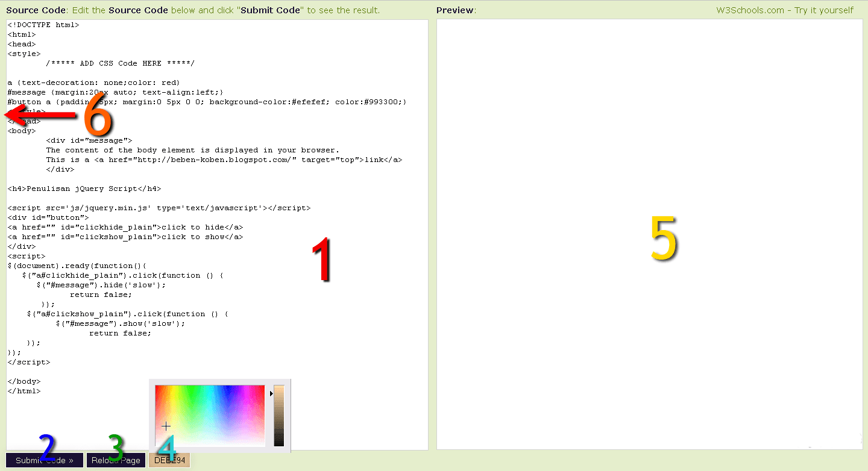Click the "$("#message").hide('slow');" line
Viewport: 868px width, 471px height.
point(101,285)
